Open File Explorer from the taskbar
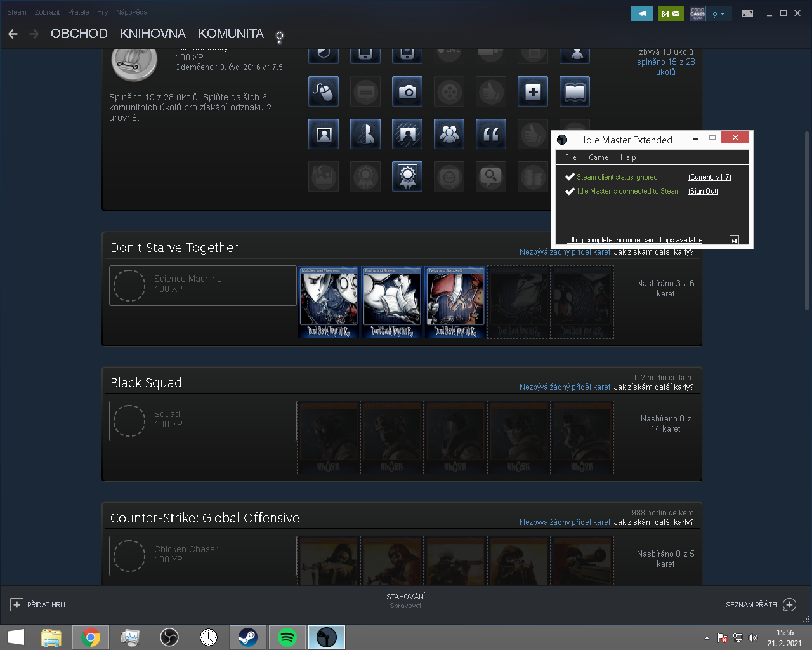This screenshot has height=650, width=812. [x=51, y=637]
